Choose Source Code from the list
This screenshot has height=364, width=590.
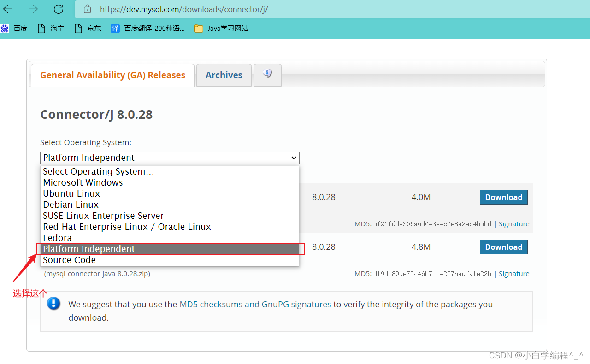tap(170, 260)
